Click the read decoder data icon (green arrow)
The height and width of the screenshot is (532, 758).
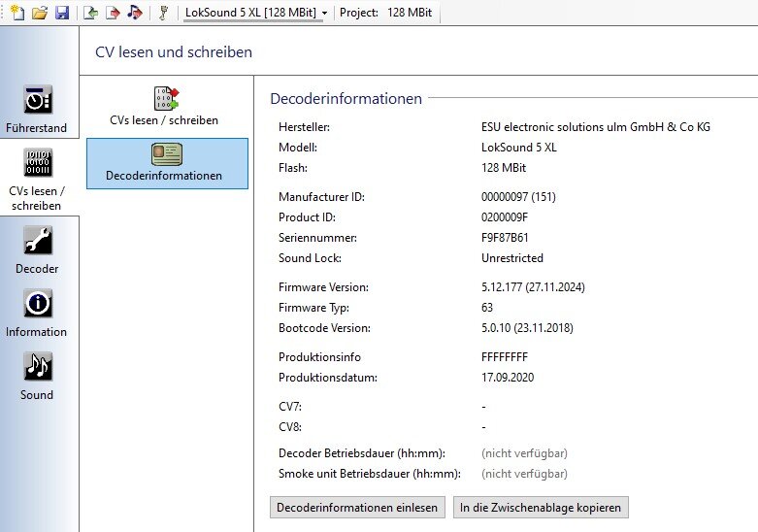point(90,13)
